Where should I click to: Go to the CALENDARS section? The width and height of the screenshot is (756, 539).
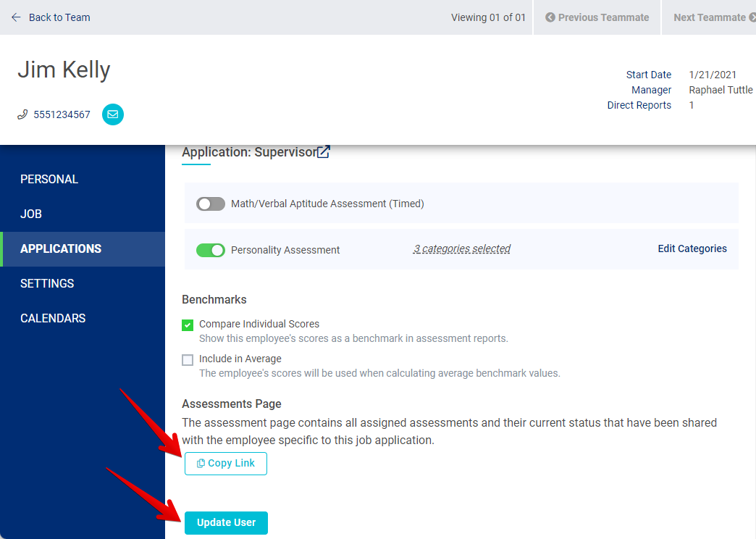click(54, 318)
